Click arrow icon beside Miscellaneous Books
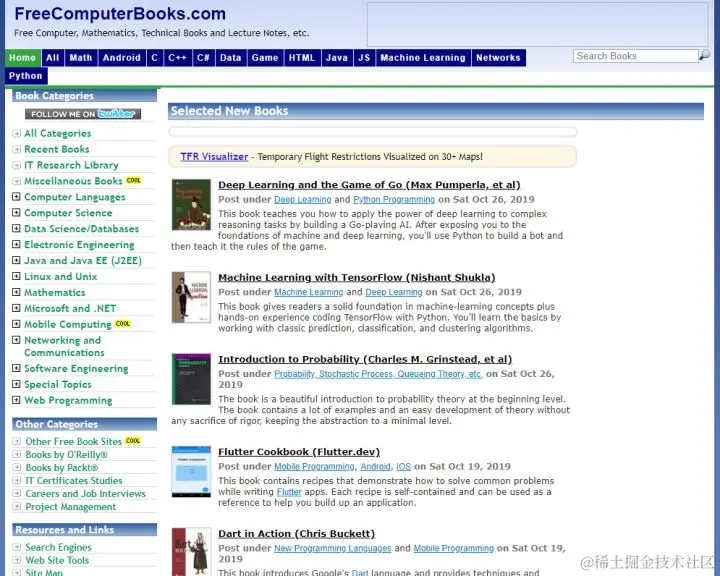This screenshot has height=576, width=720. pyautogui.click(x=17, y=181)
